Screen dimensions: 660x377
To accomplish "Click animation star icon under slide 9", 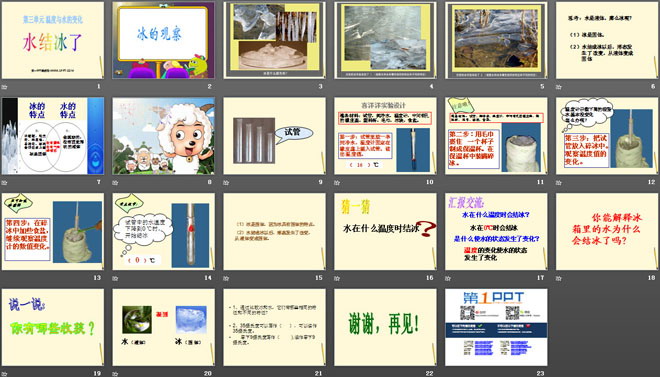I will (226, 183).
